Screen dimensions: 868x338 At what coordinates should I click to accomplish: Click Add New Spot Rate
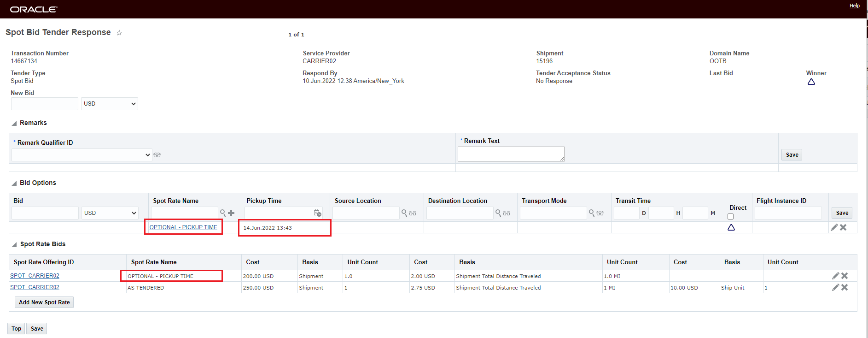tap(44, 302)
